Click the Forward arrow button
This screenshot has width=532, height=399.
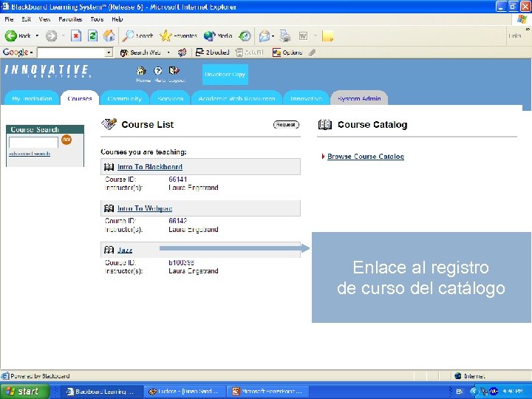[x=52, y=35]
